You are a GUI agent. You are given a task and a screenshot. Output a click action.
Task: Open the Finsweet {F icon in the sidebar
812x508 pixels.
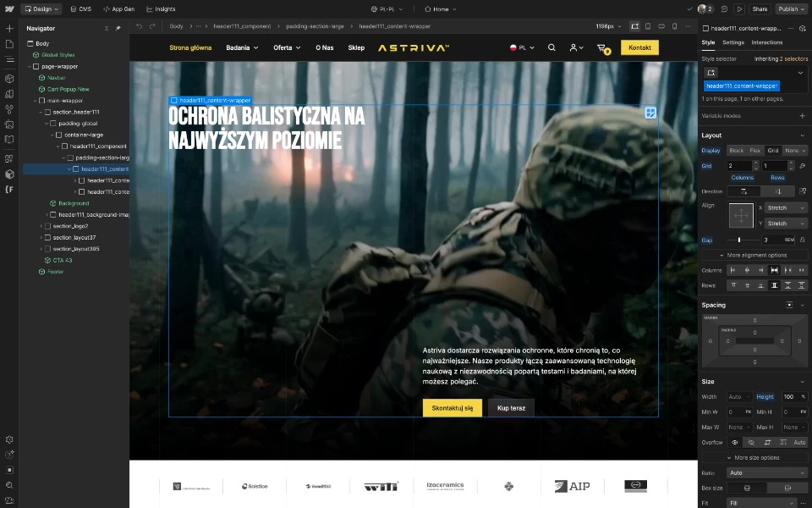coord(9,189)
